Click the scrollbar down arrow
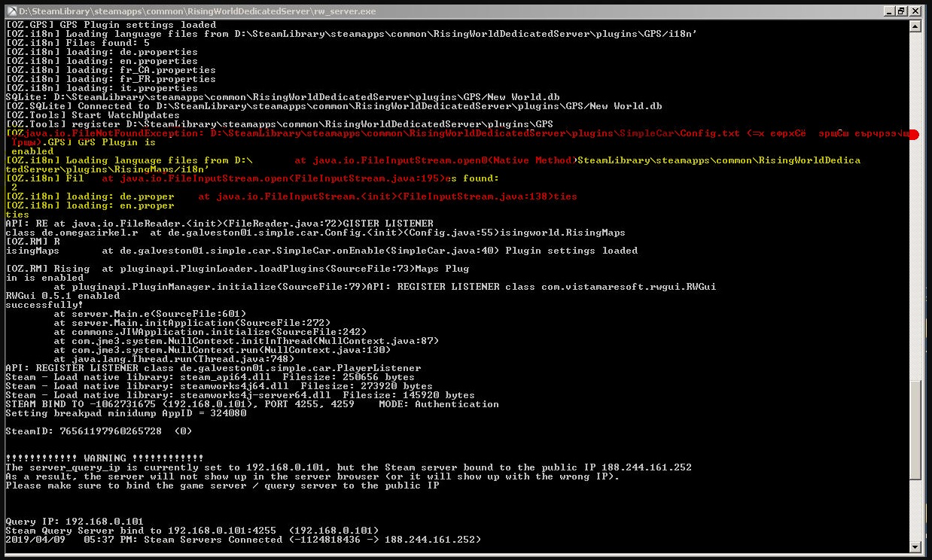Screen dimensions: 932x560 tap(915, 546)
